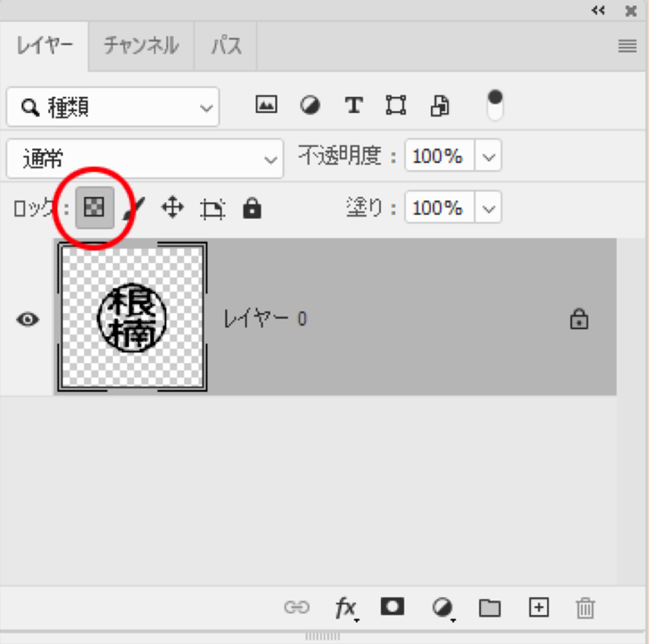Select the レイヤー 0 layer name

(265, 319)
